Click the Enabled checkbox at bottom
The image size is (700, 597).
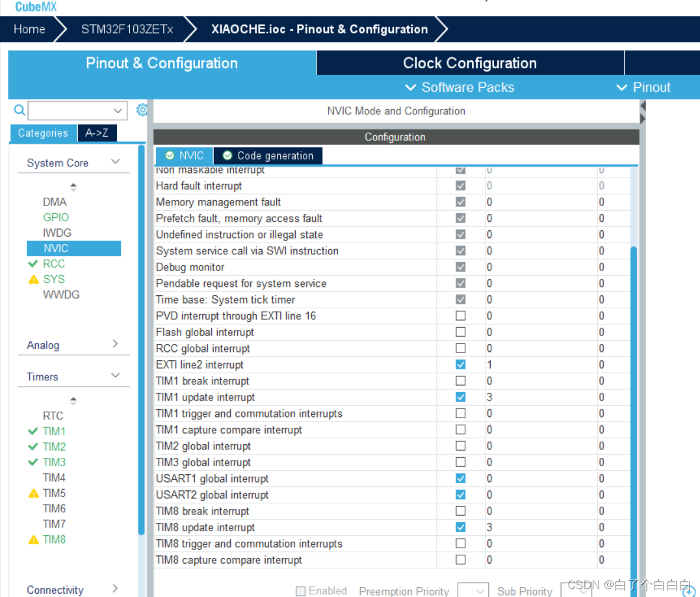(x=300, y=591)
